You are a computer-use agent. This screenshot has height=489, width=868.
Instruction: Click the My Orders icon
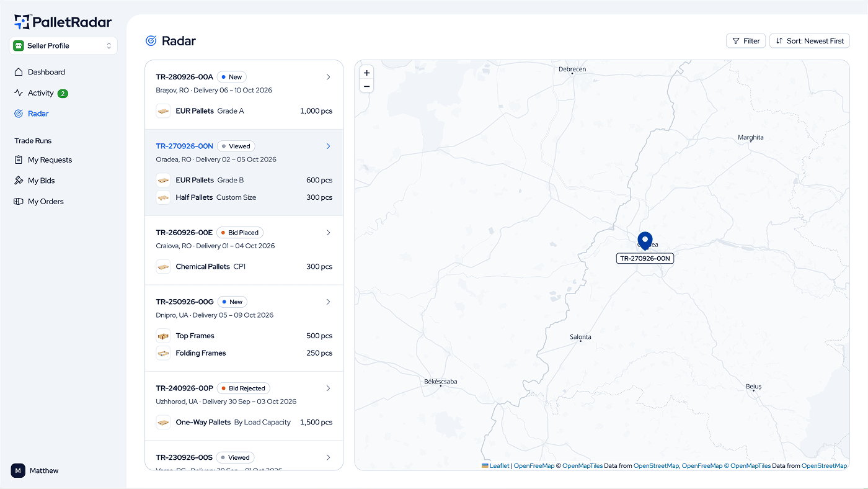coord(19,202)
